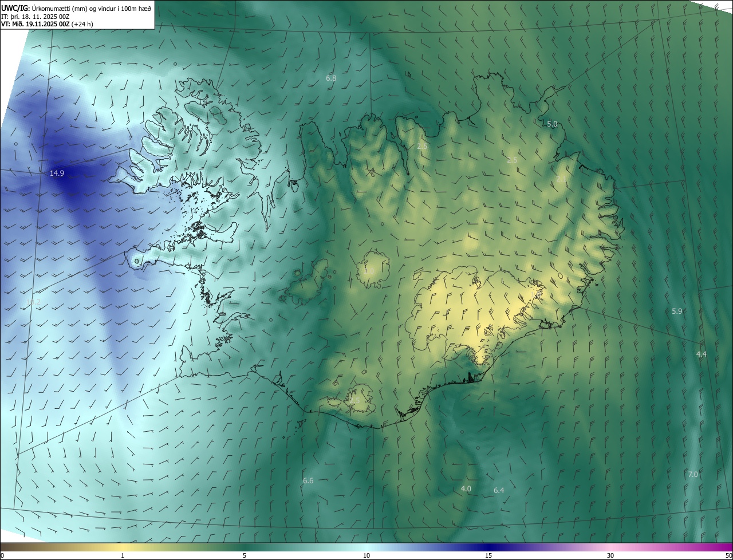The width and height of the screenshot is (733, 560).
Task: Click the initial time line 'IT: þri. 18. 11. 2025 00Z'
Action: click(x=36, y=17)
